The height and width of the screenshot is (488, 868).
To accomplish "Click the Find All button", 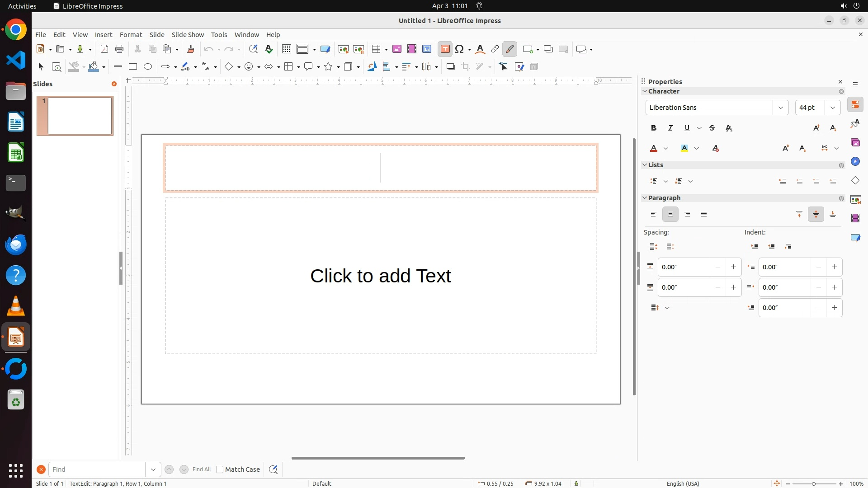I will (x=202, y=469).
